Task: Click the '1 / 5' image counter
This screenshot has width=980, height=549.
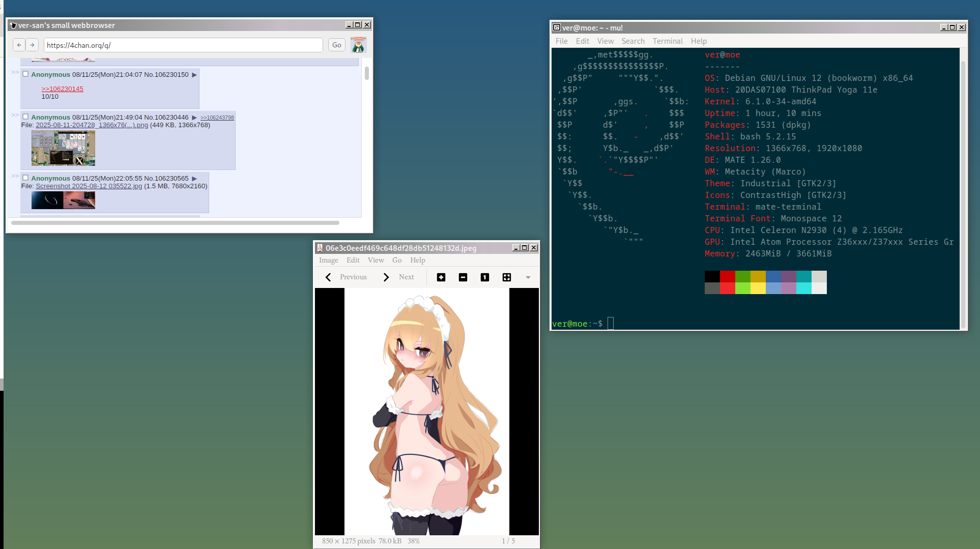Action: (508, 541)
